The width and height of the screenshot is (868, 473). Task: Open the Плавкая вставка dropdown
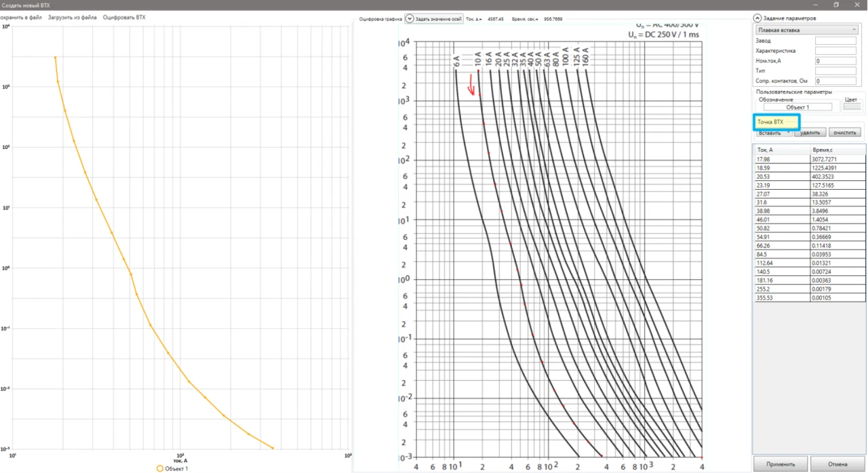pyautogui.click(x=807, y=30)
